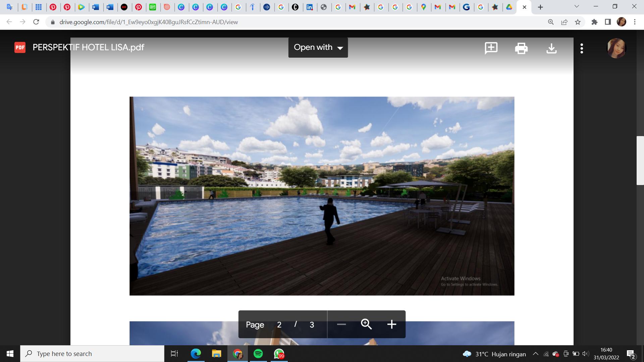Show hidden system tray icons
Image resolution: width=644 pixels, height=362 pixels.
[x=536, y=354]
